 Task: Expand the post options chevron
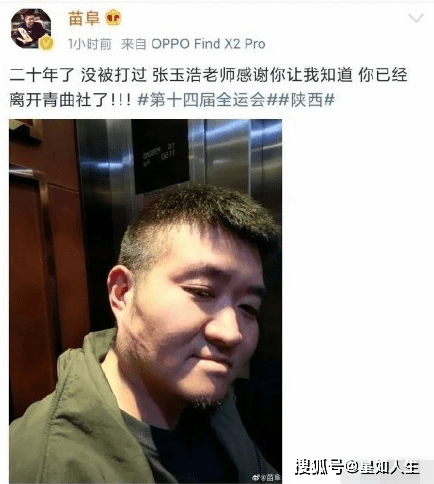tap(416, 18)
